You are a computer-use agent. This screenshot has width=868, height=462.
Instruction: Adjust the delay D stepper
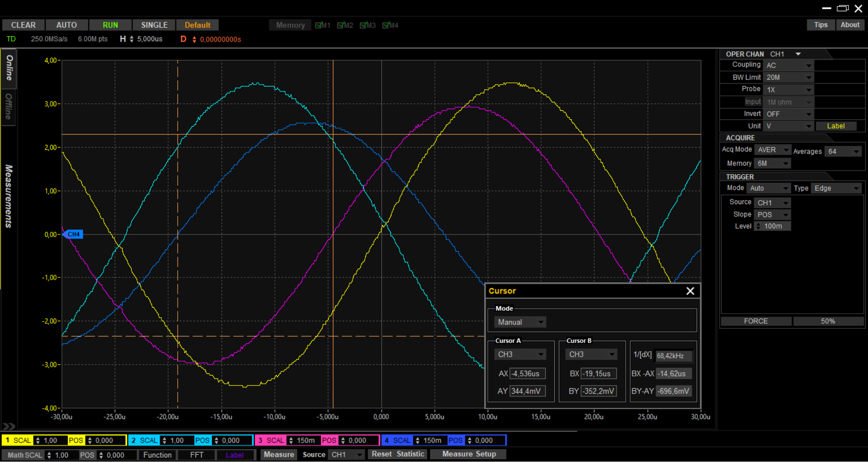coord(194,39)
